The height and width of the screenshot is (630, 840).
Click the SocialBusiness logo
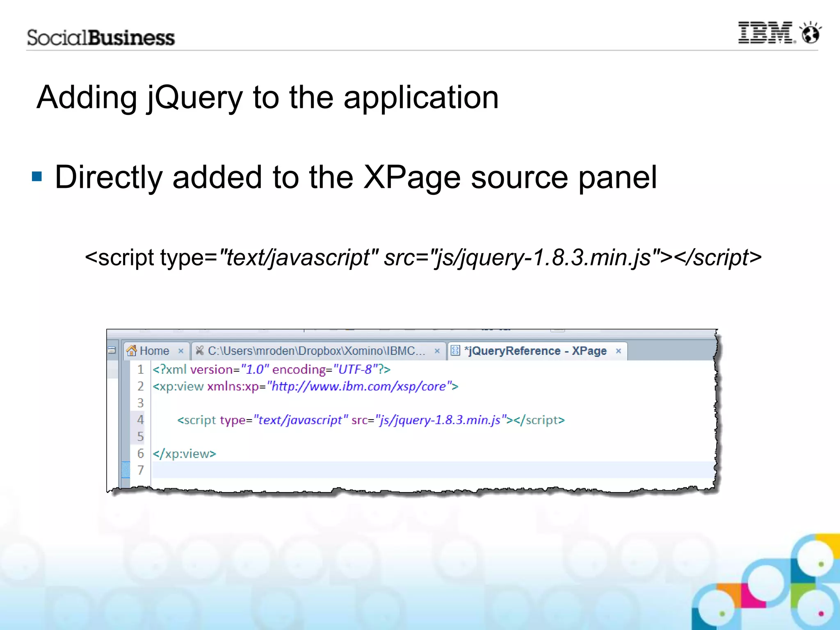point(101,37)
